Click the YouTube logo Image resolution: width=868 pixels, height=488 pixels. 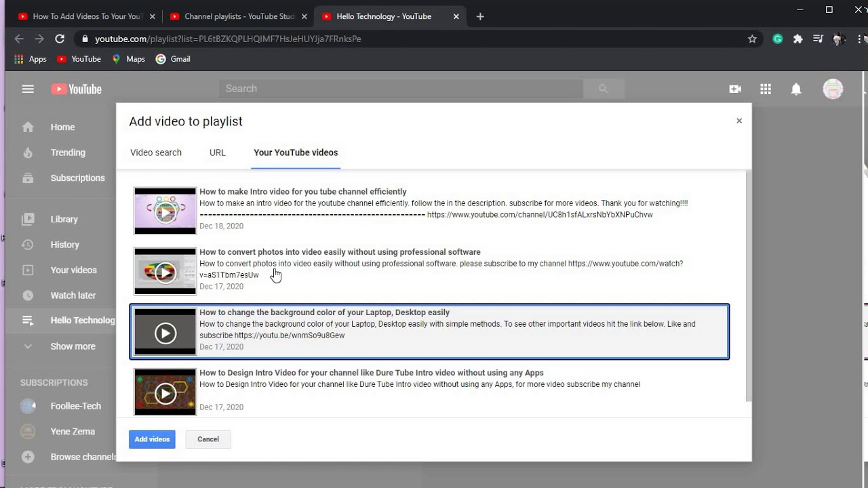pyautogui.click(x=76, y=89)
